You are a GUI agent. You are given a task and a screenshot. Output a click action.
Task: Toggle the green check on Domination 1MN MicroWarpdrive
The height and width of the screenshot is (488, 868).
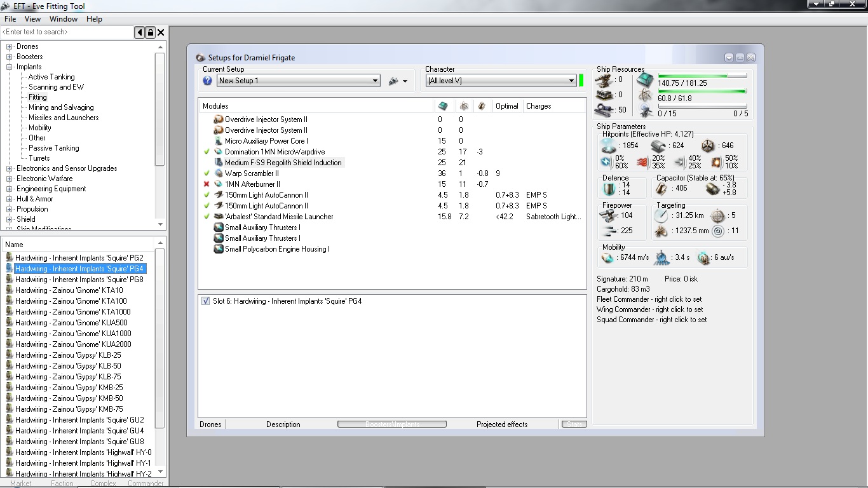point(207,152)
